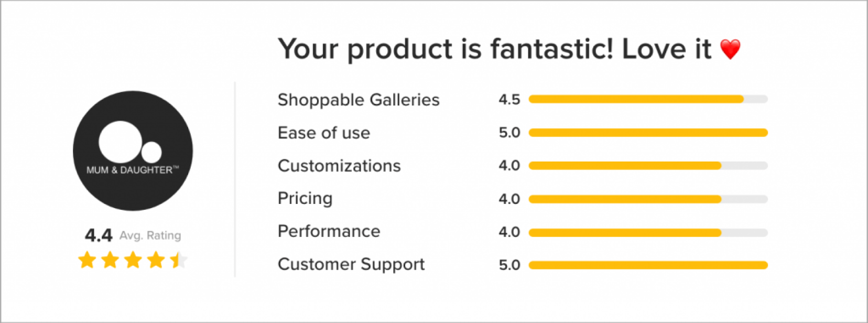
Task: Click the 4.4 average rating number
Action: coord(99,235)
